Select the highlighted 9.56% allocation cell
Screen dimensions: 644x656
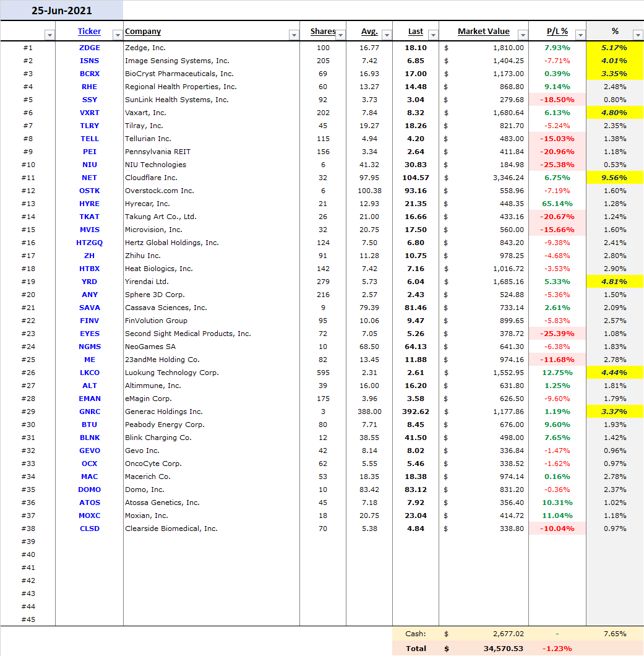pos(615,178)
